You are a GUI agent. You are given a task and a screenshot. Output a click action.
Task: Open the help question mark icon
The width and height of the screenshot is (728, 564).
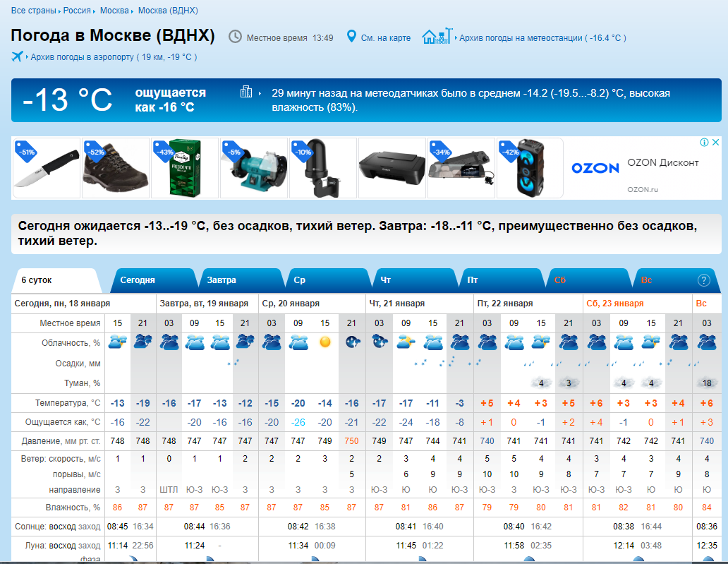pos(704,280)
